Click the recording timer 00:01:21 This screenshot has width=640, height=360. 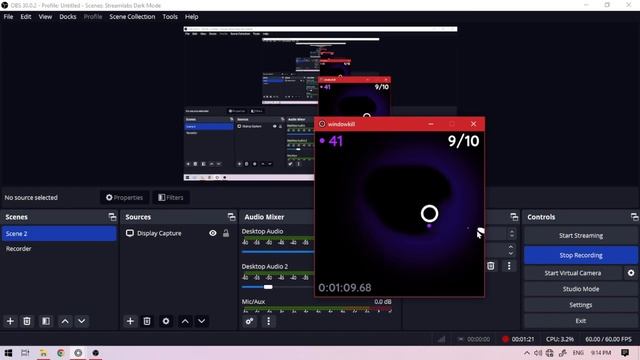(522, 339)
